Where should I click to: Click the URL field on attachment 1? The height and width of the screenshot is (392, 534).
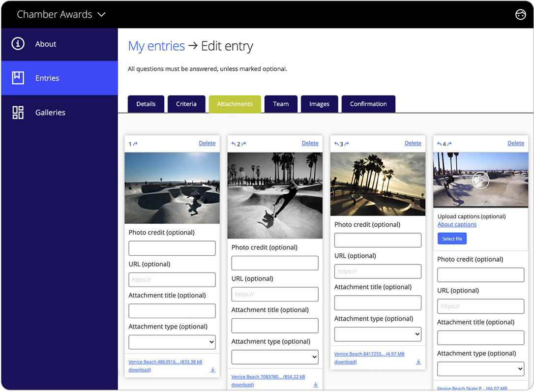[x=172, y=279]
